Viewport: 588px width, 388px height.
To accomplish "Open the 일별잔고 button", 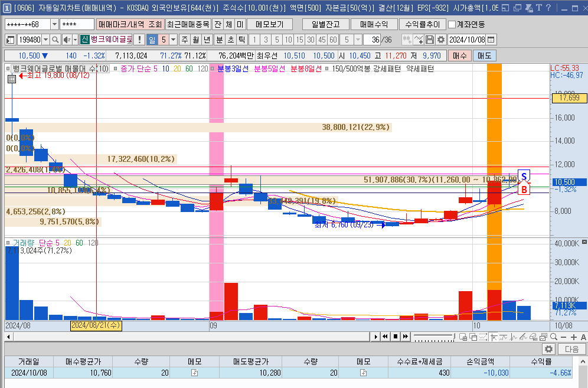I will click(326, 24).
